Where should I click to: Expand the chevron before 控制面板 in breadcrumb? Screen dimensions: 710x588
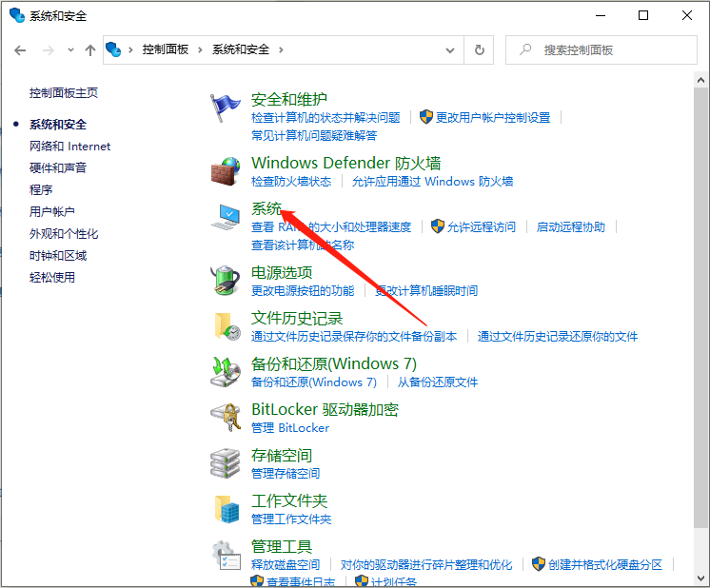point(130,49)
